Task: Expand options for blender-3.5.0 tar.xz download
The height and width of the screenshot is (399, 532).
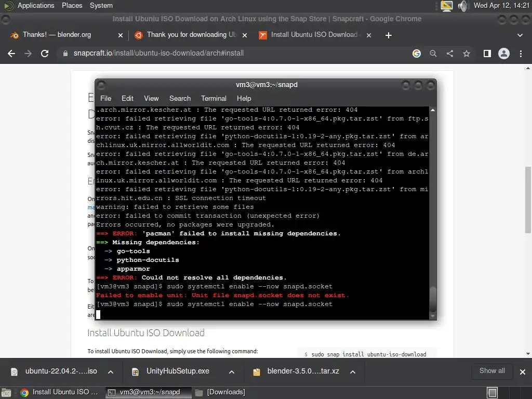Action: [353, 372]
